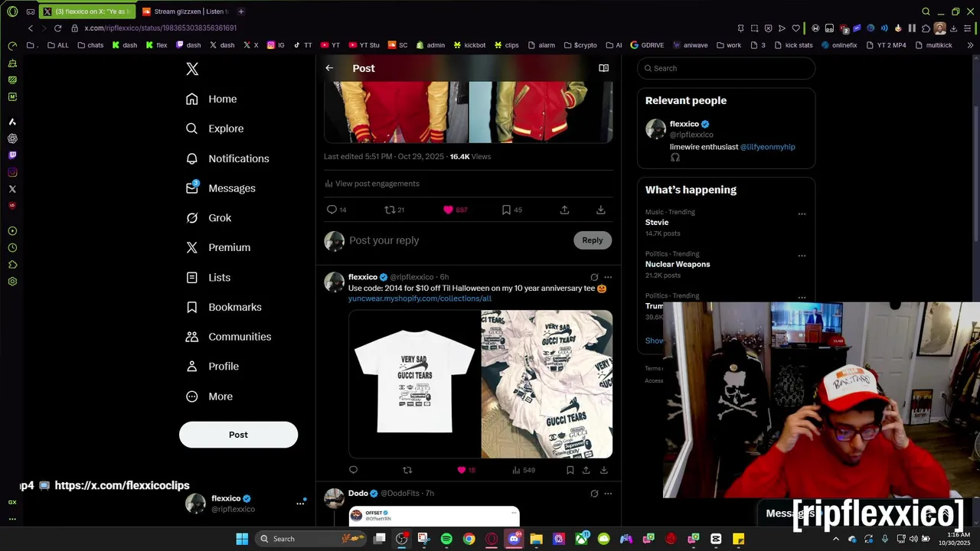Click reply icon with 14 replies

pos(332,210)
